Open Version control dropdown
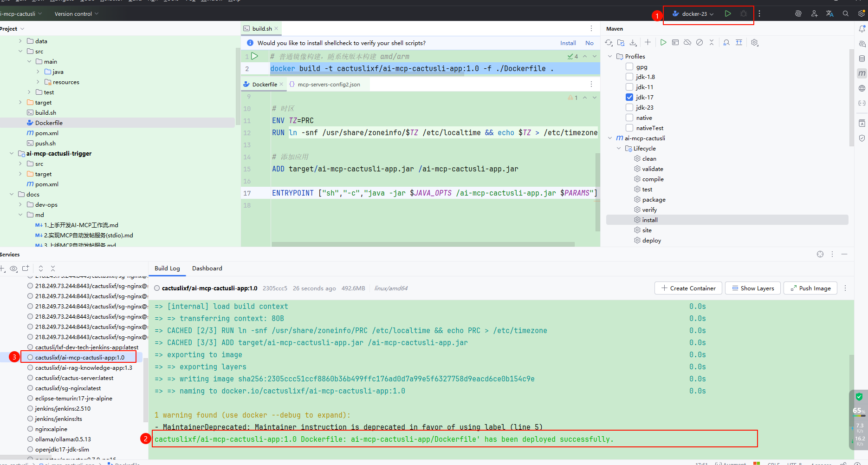The width and height of the screenshot is (868, 465). [x=77, y=14]
